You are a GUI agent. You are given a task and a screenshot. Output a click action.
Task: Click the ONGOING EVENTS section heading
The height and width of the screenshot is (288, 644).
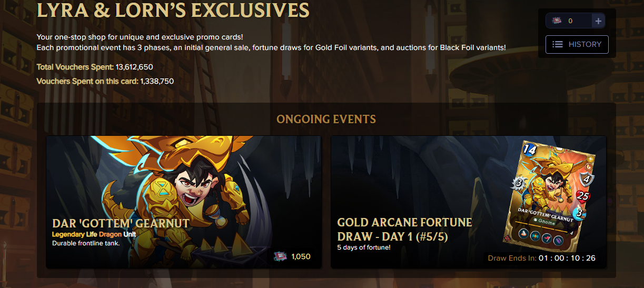click(326, 119)
